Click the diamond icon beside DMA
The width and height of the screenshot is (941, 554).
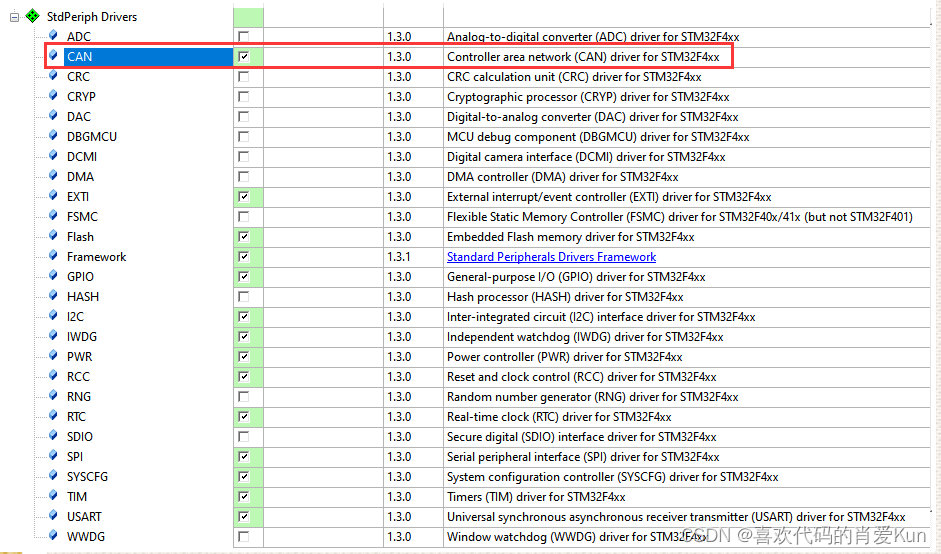(54, 176)
